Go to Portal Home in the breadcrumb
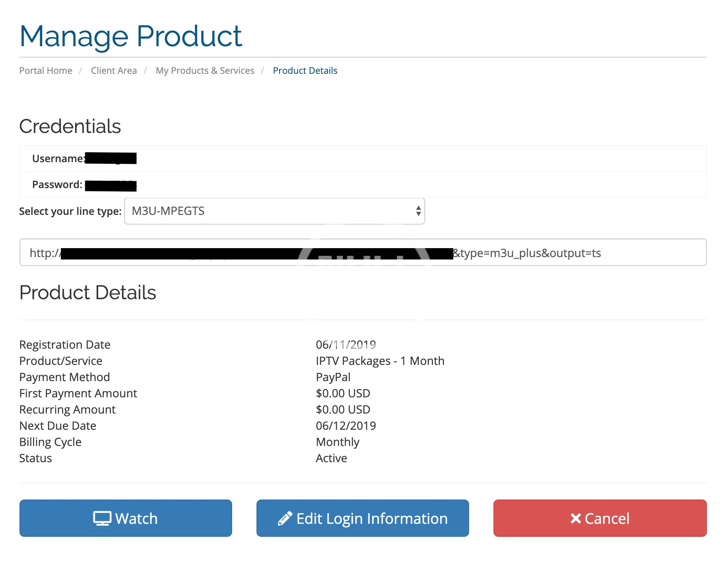The image size is (728, 566). click(46, 71)
